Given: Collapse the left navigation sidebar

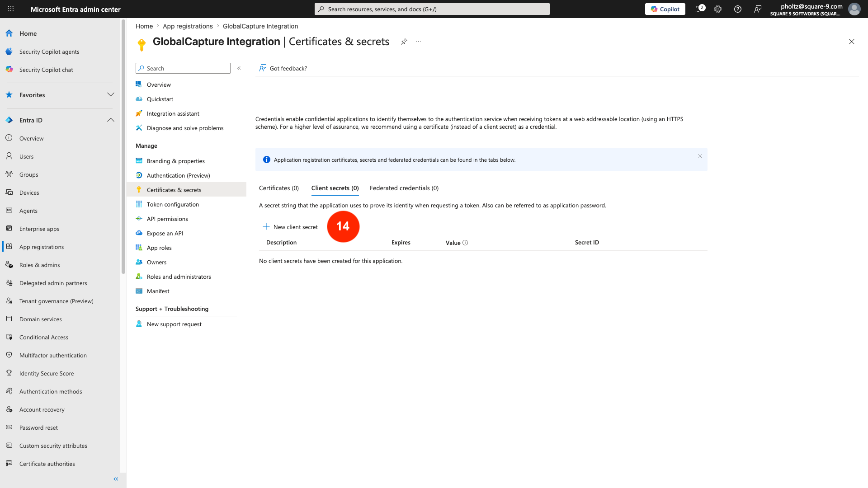Looking at the screenshot, I should coord(116,479).
